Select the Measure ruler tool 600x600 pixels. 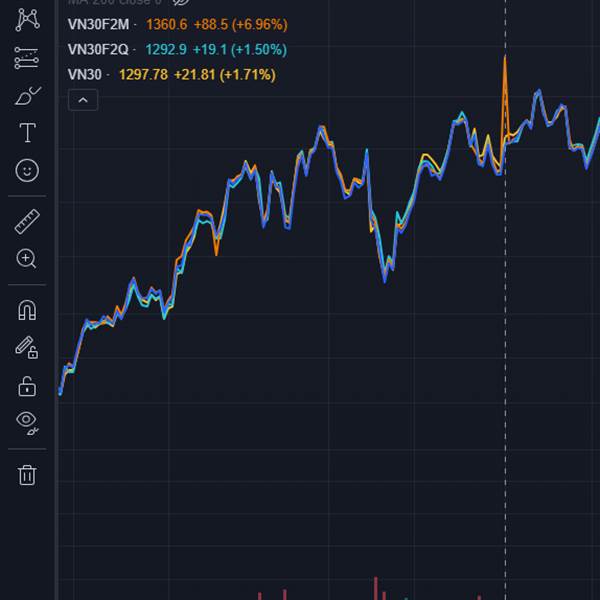(x=27, y=221)
